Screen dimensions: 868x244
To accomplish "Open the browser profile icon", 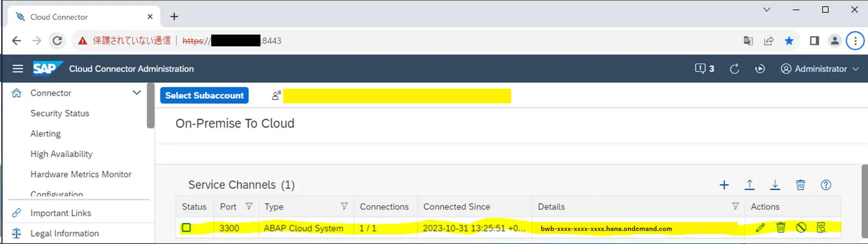I will 835,41.
